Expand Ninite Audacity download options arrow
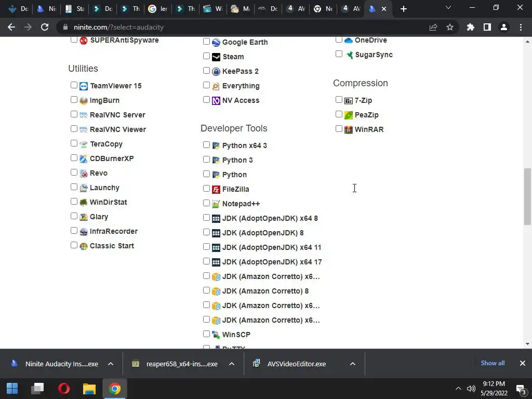Screen dimensions: 532x399 [111, 364]
